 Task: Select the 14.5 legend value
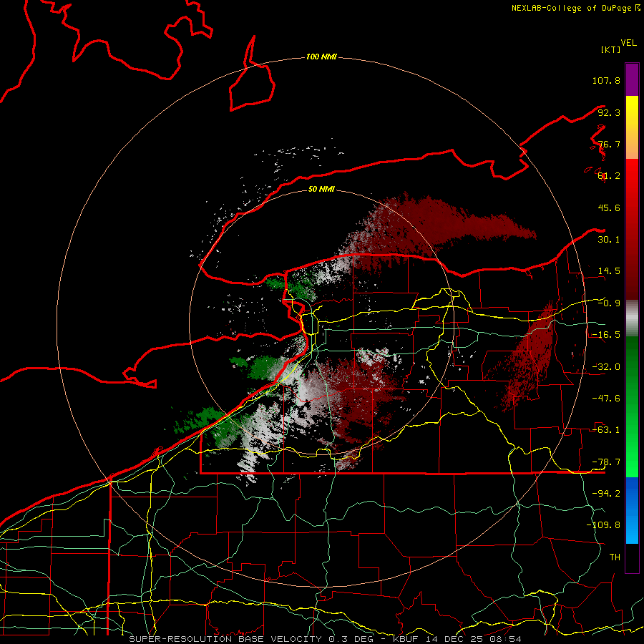[x=609, y=271]
